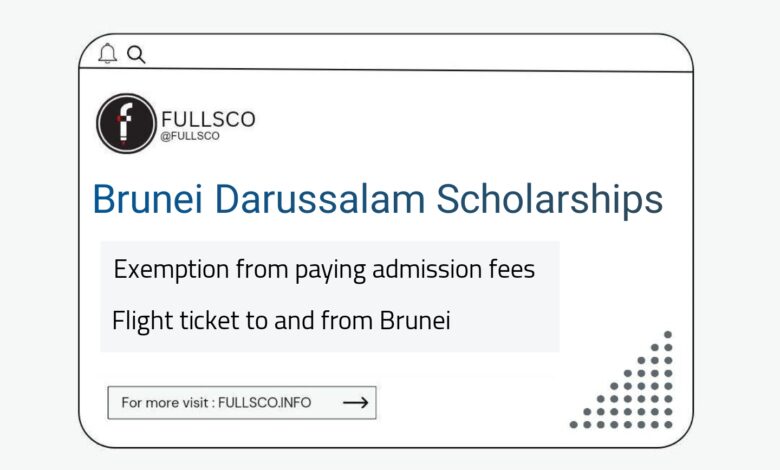Click the white 'f' letter inside the logo

point(124,121)
